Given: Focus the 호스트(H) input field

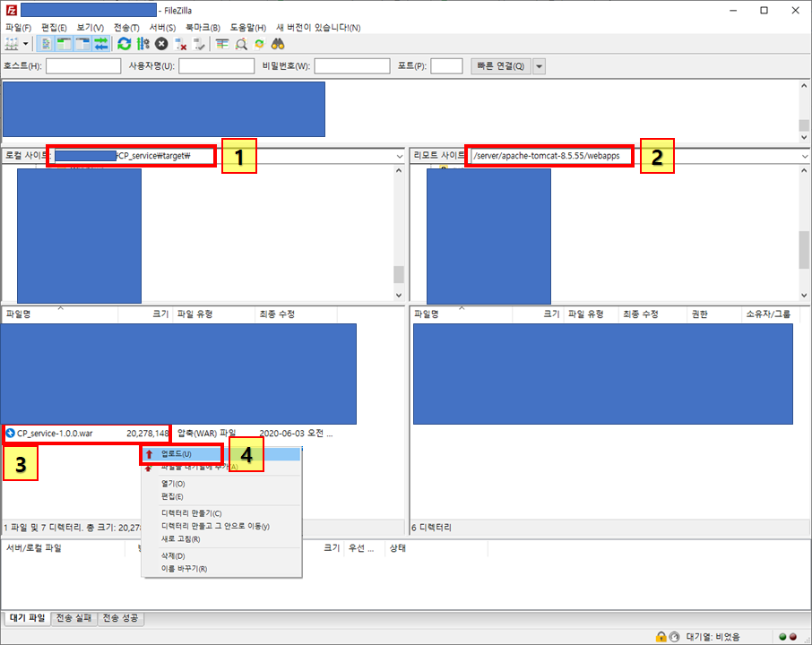Looking at the screenshot, I should pyautogui.click(x=83, y=66).
